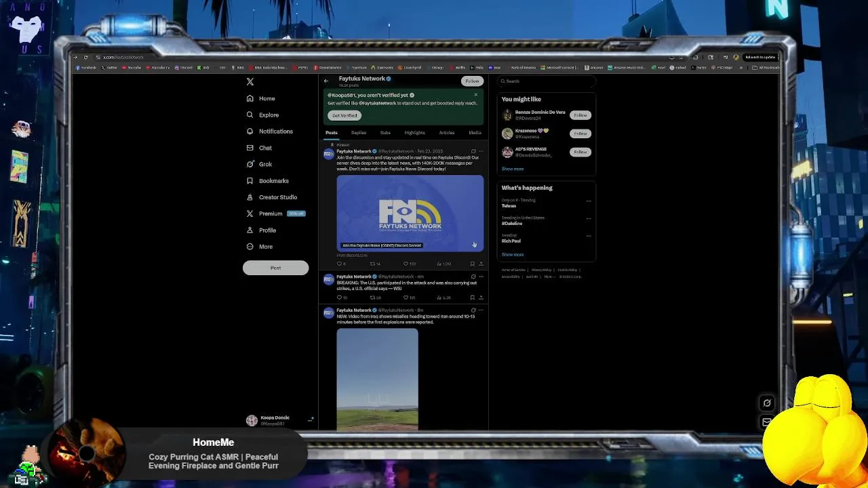The image size is (868, 488).
Task: Switch to the Articles tab
Action: [447, 133]
